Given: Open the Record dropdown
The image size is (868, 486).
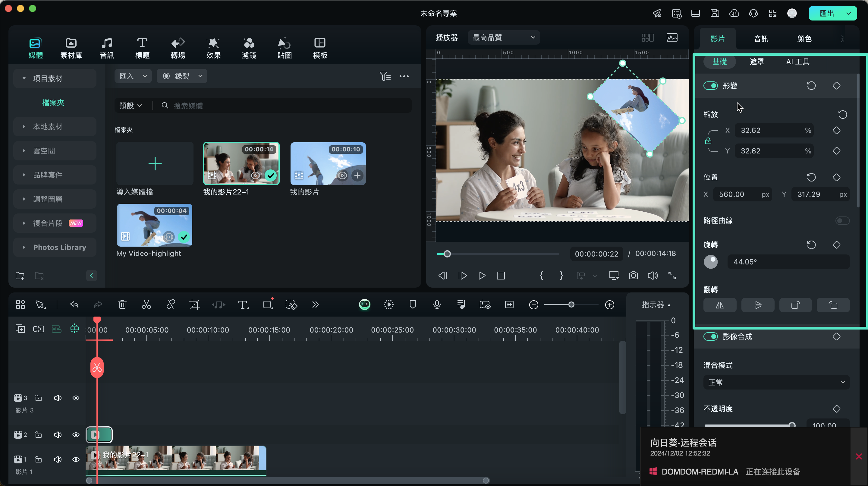Looking at the screenshot, I should (182, 76).
